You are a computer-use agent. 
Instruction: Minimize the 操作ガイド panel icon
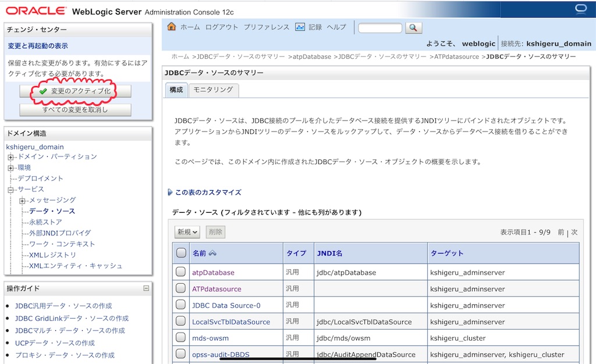pos(146,288)
